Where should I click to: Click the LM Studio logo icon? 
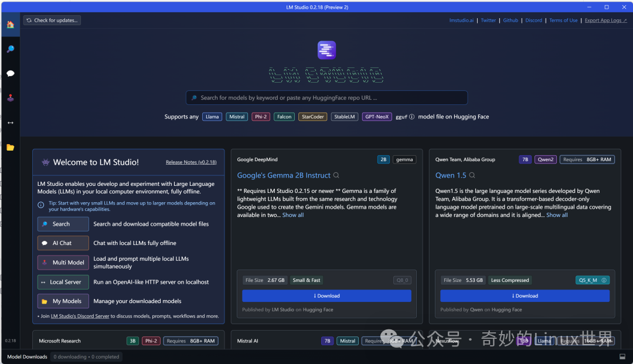coord(326,50)
